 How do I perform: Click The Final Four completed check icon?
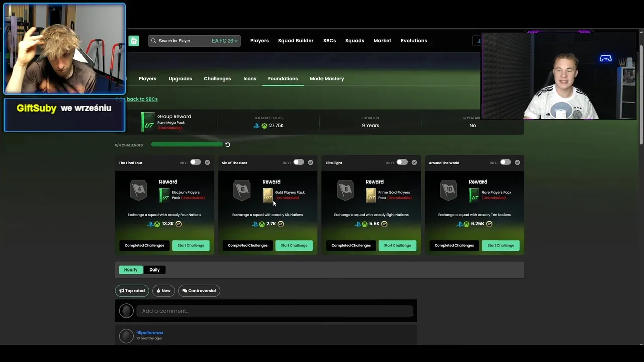207,162
